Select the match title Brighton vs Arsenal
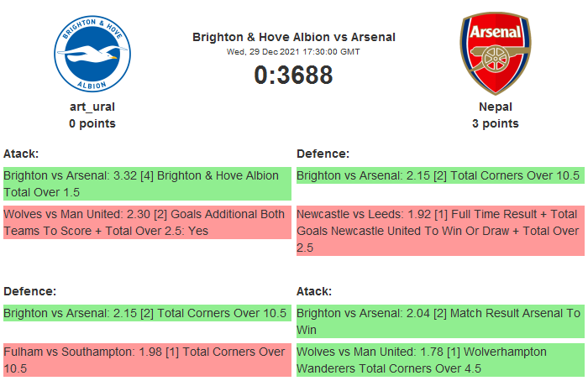This screenshot has height=386, width=588. (293, 37)
